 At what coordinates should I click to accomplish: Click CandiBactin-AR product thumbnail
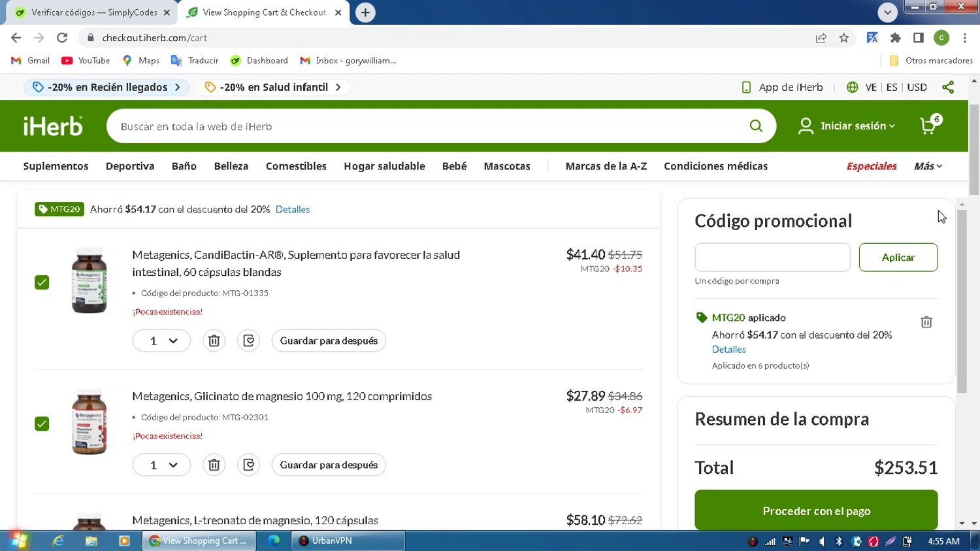point(90,281)
